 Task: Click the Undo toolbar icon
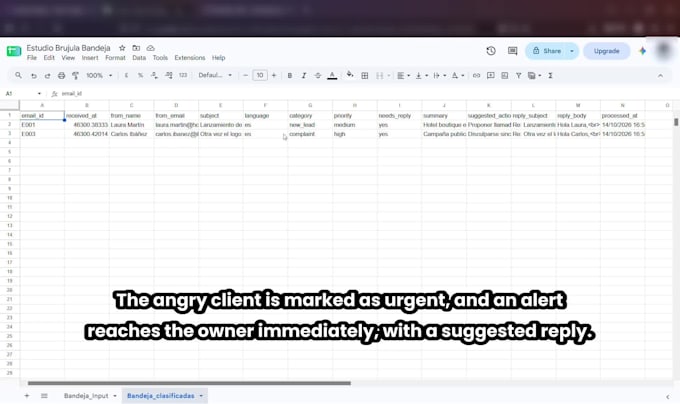click(x=33, y=75)
